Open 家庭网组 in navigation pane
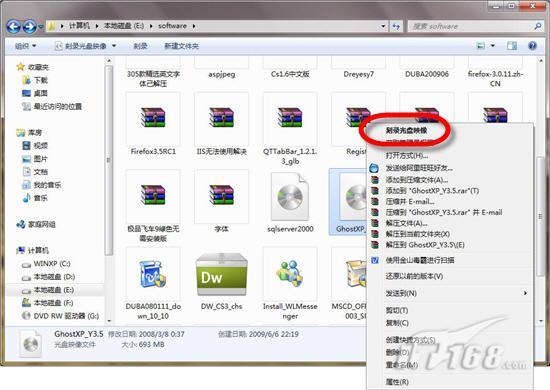Viewport: 550px width, 390px height. (x=36, y=224)
